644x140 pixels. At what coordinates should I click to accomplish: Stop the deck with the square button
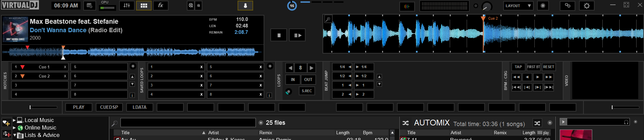[279, 35]
